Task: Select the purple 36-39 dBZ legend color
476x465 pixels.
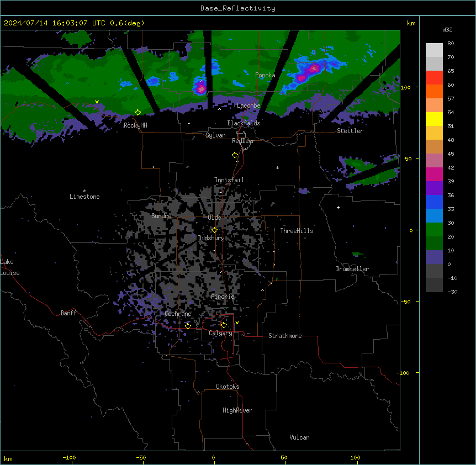Action: click(x=434, y=188)
